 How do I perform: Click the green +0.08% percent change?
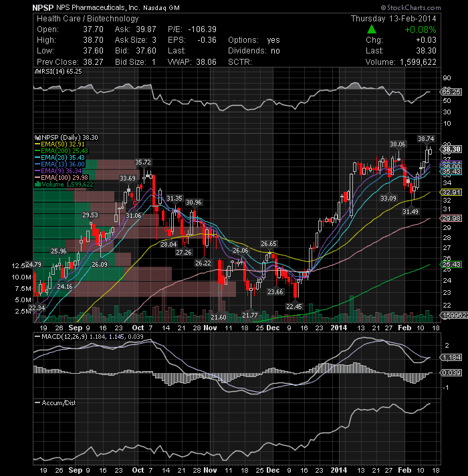[421, 29]
